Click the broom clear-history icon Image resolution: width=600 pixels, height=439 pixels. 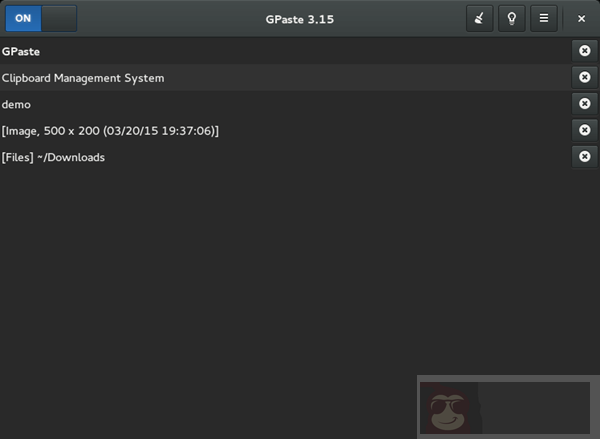tap(480, 18)
